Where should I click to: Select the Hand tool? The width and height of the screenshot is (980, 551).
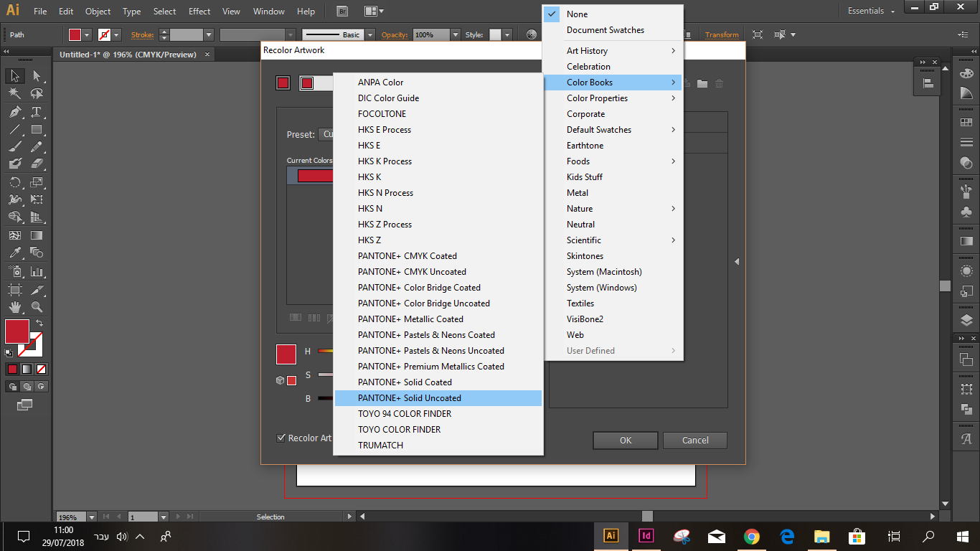(x=15, y=307)
